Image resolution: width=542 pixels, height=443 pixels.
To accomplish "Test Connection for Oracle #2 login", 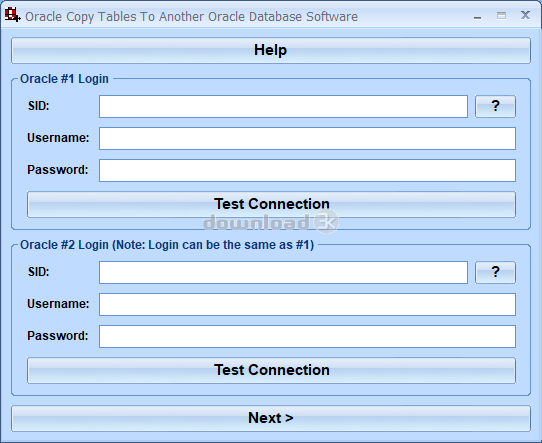I will [x=271, y=370].
